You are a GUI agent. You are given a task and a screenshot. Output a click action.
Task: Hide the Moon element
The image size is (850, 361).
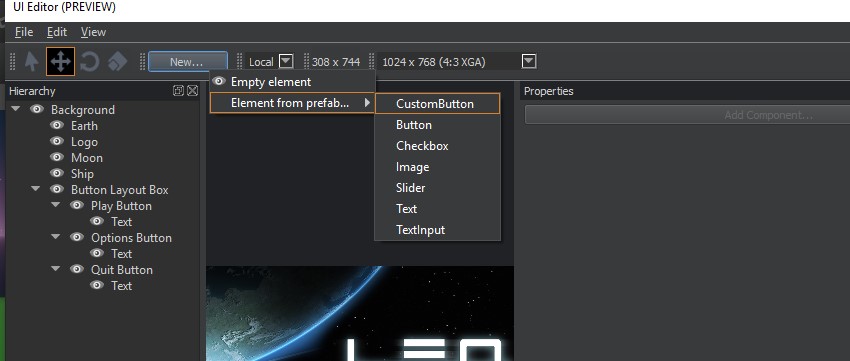tap(57, 157)
